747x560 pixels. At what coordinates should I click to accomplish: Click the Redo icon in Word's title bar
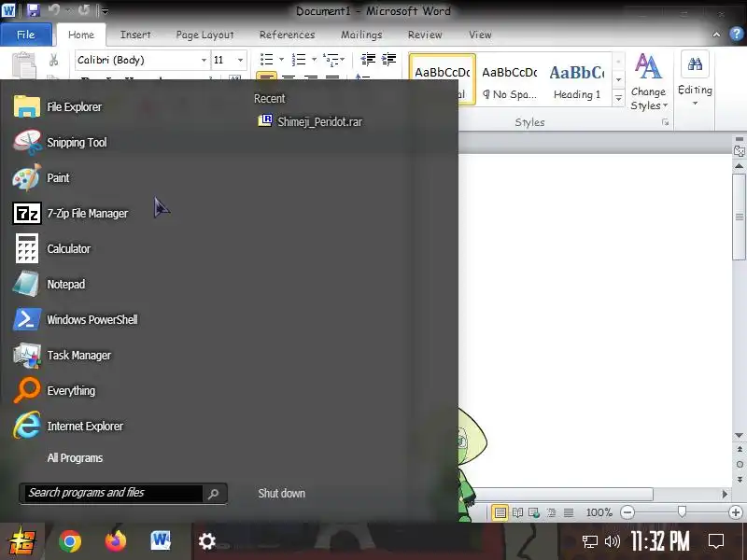tap(83, 10)
